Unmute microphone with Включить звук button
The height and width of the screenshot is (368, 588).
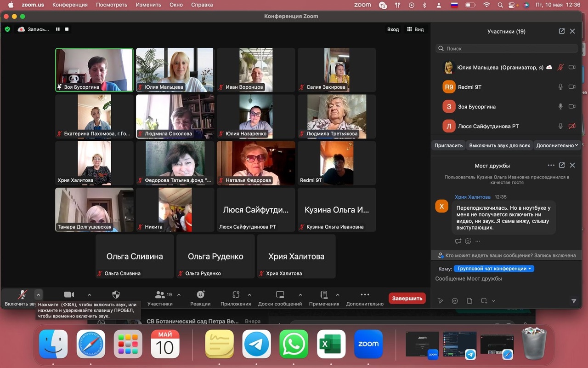click(22, 295)
